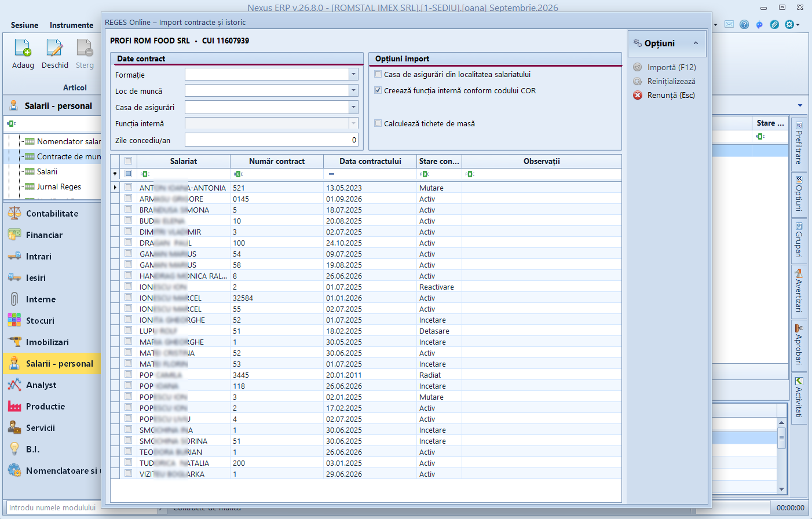This screenshot has height=519, width=812.
Task: Select Salarii tree item in navigation
Action: pyautogui.click(x=47, y=171)
